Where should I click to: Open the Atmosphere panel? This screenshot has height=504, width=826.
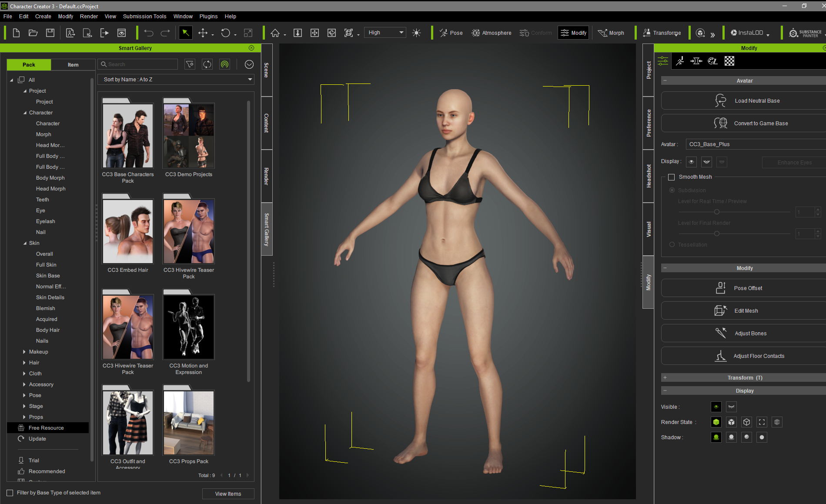pyautogui.click(x=492, y=33)
